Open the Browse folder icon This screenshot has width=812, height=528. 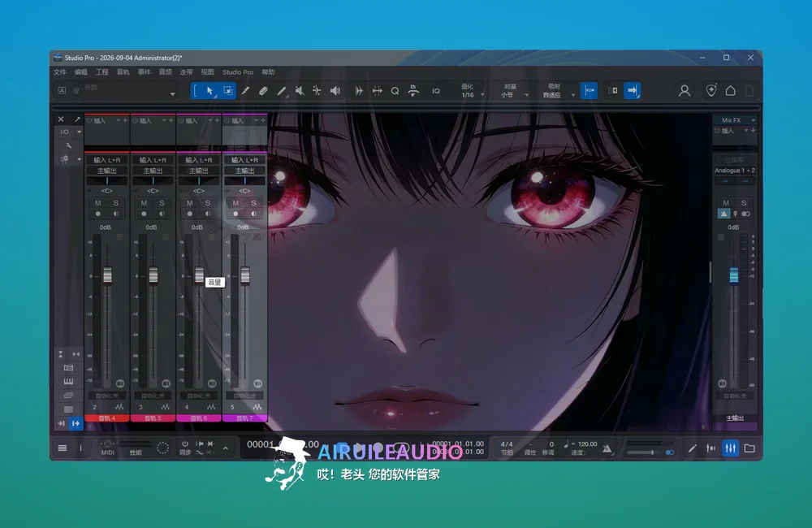pos(749,448)
